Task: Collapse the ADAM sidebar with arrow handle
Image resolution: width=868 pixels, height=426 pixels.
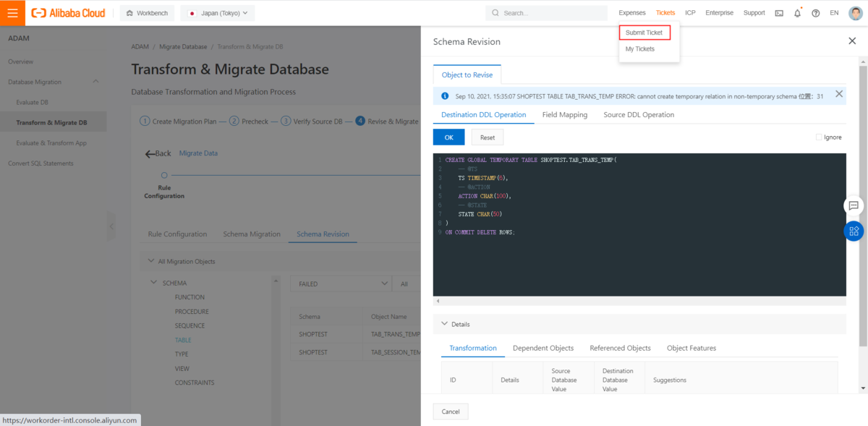Action: 111,226
